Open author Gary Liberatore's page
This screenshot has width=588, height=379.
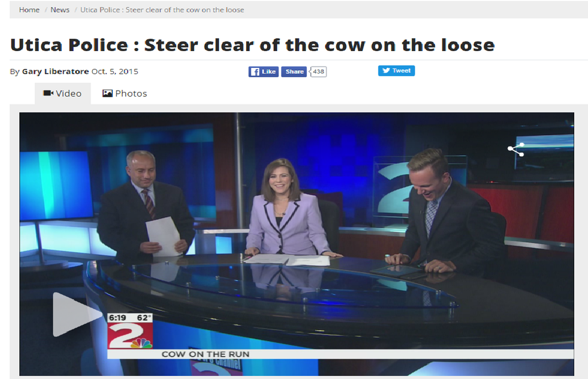(x=55, y=71)
